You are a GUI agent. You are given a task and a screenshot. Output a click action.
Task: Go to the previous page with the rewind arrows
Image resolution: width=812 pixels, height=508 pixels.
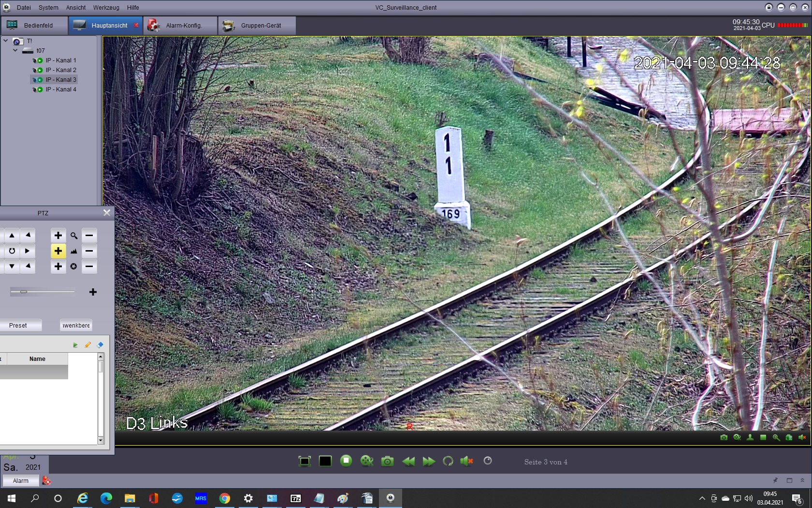click(408, 462)
